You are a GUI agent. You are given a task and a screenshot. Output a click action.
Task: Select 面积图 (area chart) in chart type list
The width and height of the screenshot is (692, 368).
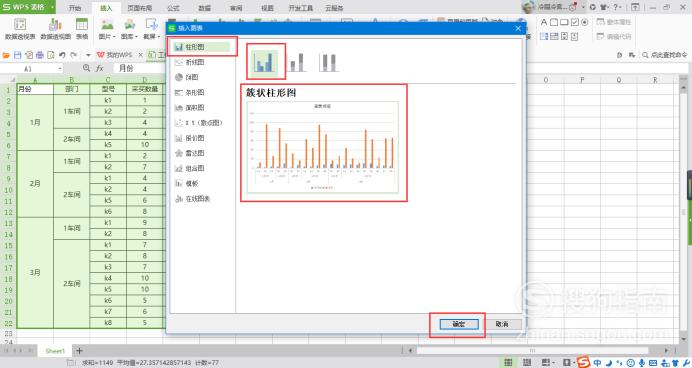194,108
